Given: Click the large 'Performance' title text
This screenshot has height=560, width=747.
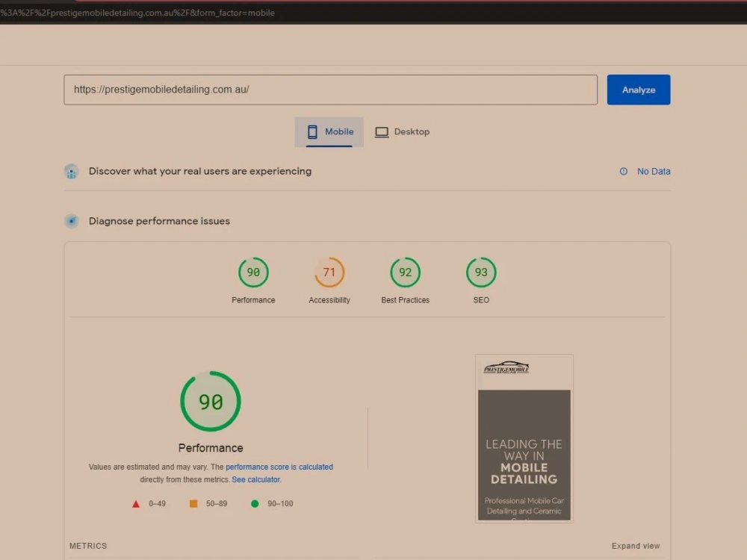Looking at the screenshot, I should pyautogui.click(x=211, y=448).
